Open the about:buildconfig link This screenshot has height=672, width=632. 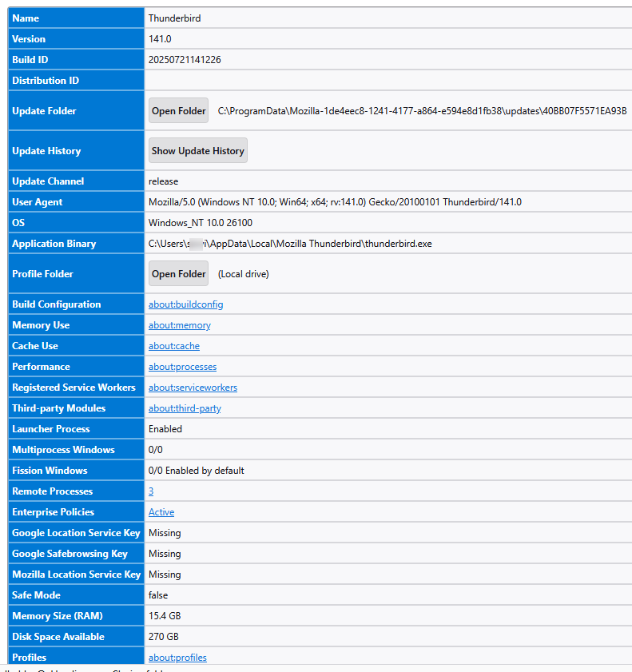click(185, 304)
